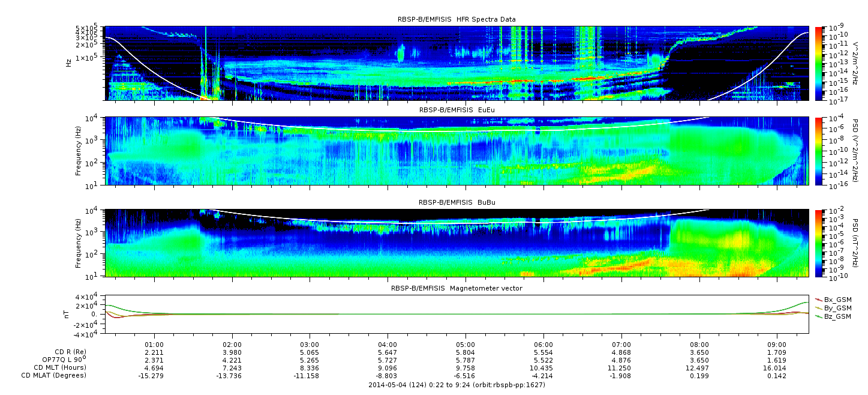Click the HFR Spectra Data plot title

456,20
